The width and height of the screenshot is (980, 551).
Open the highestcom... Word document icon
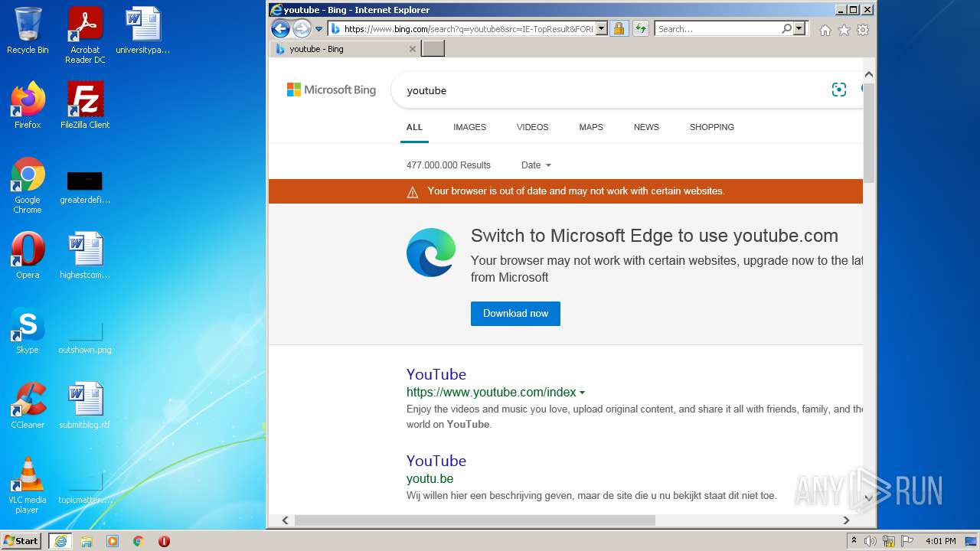(x=85, y=256)
